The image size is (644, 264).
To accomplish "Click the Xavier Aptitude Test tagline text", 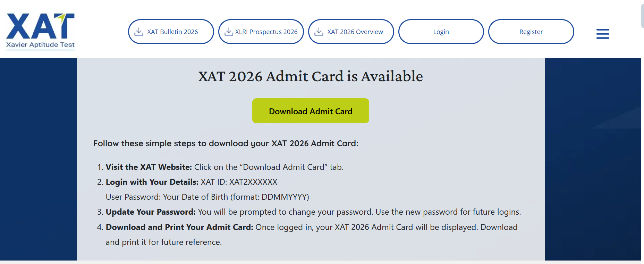I will [x=40, y=45].
